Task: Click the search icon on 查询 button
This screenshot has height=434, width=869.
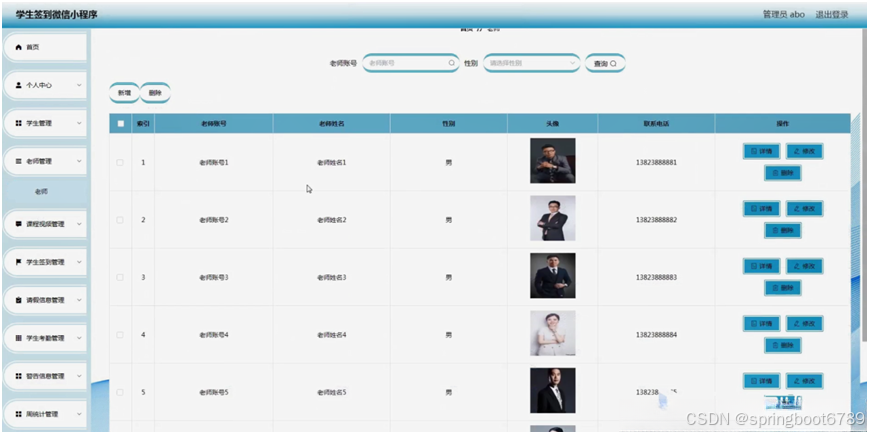Action: (x=614, y=64)
